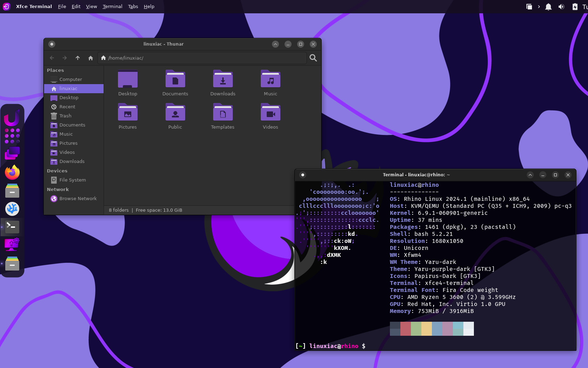Select Documents in Places sidebar
Image resolution: width=588 pixels, height=368 pixels.
[74, 125]
